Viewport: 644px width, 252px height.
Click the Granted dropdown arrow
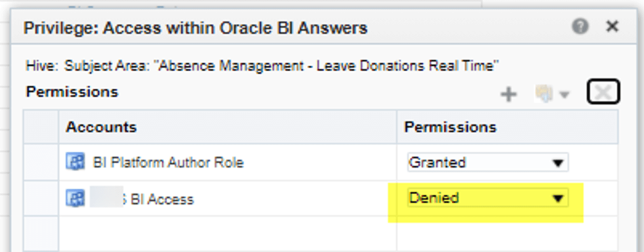click(557, 163)
